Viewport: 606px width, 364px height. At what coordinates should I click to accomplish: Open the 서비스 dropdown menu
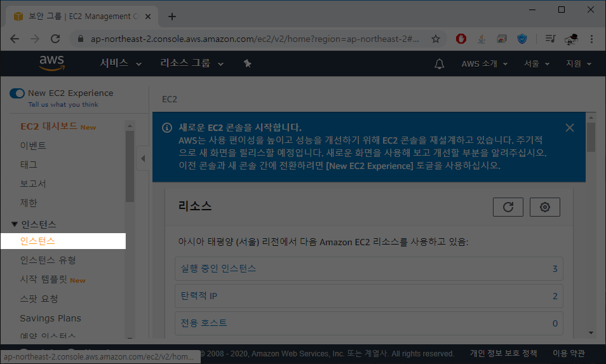point(121,64)
